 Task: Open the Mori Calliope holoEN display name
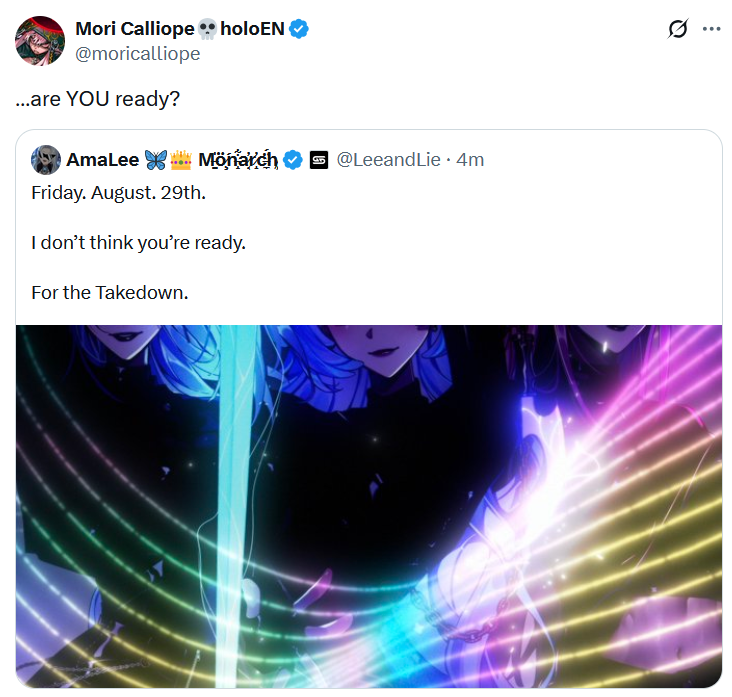[180, 29]
